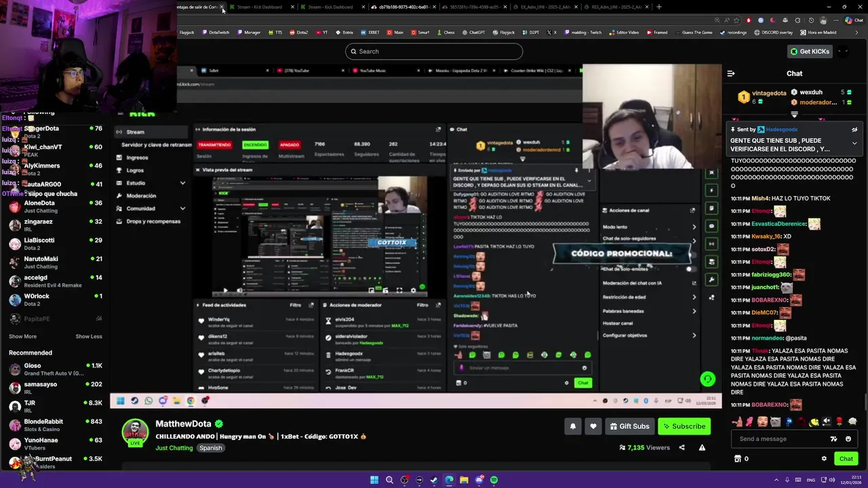Insert the yellow bee emote
Image resolution: width=868 pixels, height=488 pixels.
tap(814, 422)
